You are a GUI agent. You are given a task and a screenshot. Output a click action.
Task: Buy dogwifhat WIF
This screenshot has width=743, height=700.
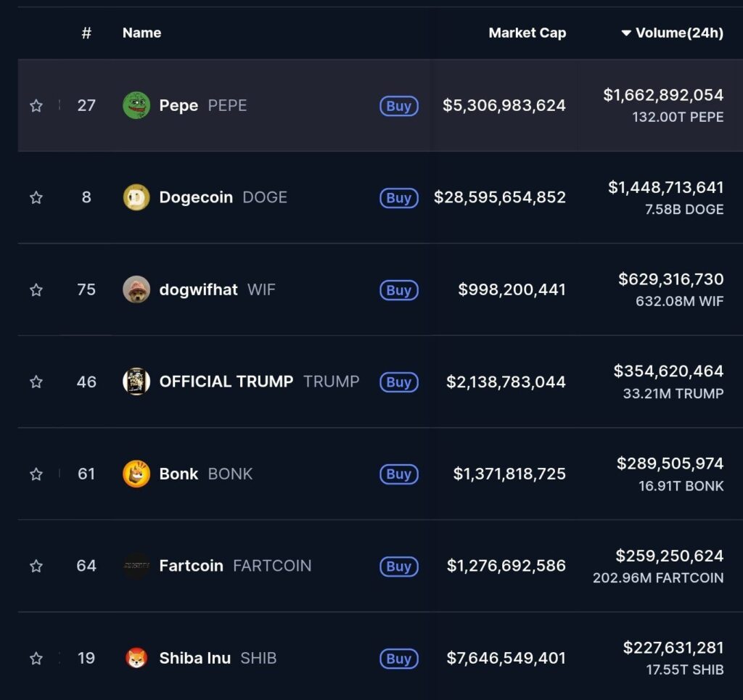[399, 290]
